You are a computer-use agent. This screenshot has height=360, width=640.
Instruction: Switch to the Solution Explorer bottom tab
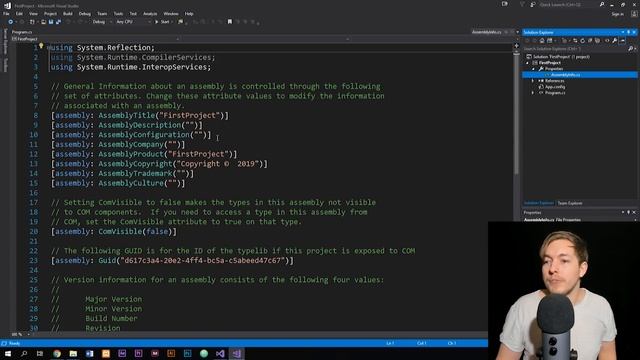(x=539, y=203)
